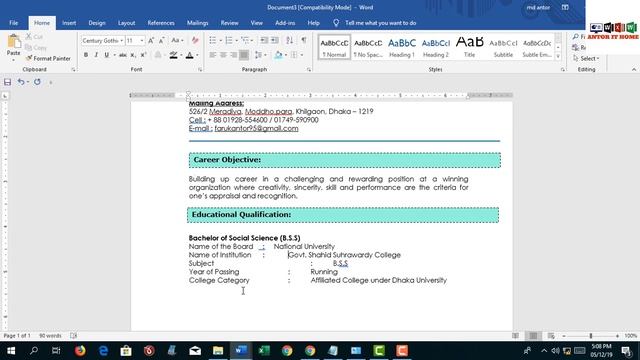Screen dimensions: 640x360
Task: Open the font size dropdown
Action: click(142, 41)
